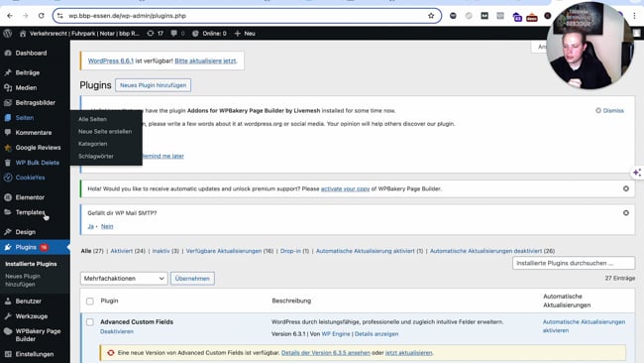Filter plugins by Aktiviert
Image resolution: width=644 pixels, height=363 pixels.
click(x=122, y=251)
